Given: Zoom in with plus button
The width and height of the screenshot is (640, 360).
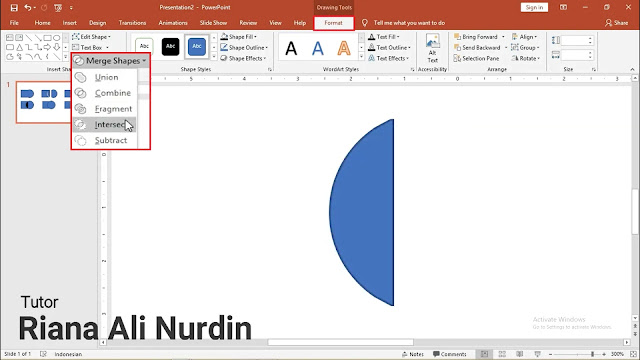Looking at the screenshot, I should point(604,354).
